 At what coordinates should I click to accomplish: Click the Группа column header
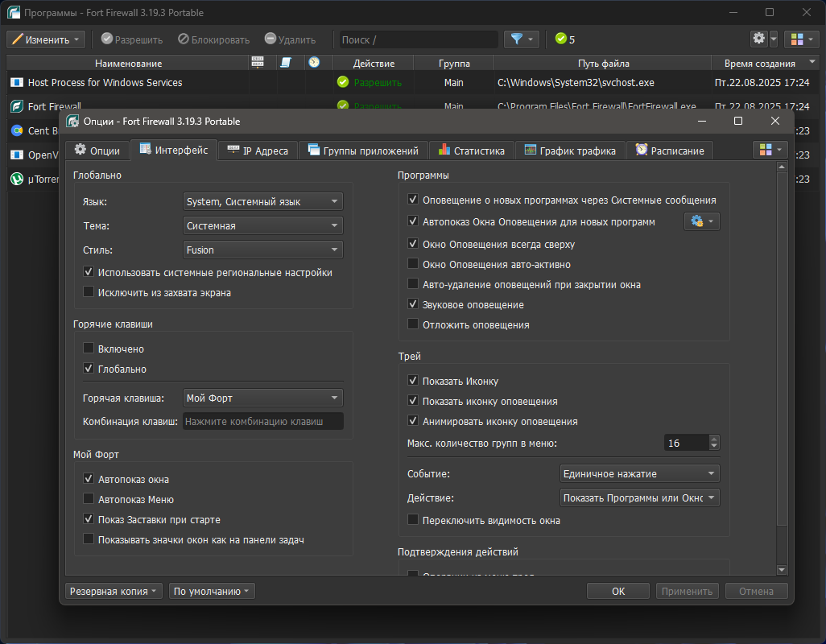pyautogui.click(x=454, y=63)
